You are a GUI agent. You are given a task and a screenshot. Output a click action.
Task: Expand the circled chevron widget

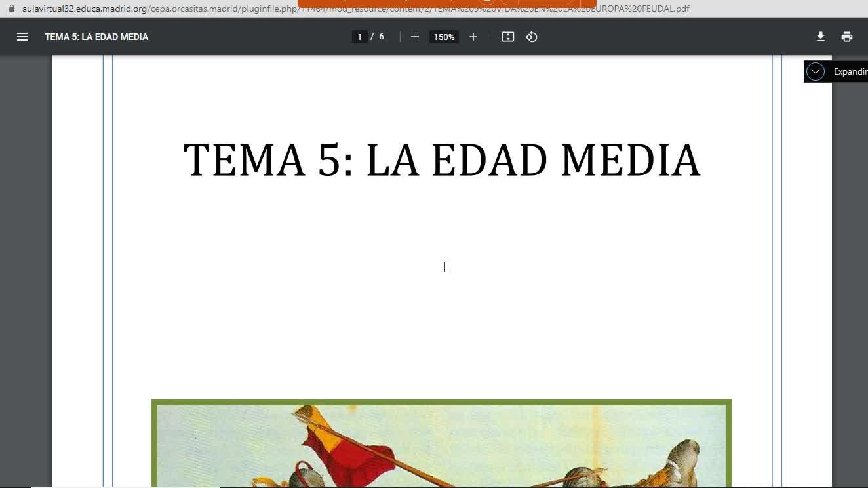[816, 71]
